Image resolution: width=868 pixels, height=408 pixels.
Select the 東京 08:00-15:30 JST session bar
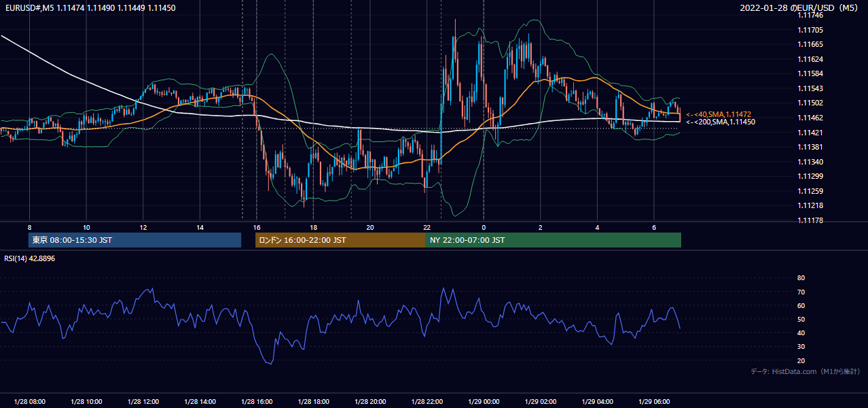(135, 240)
